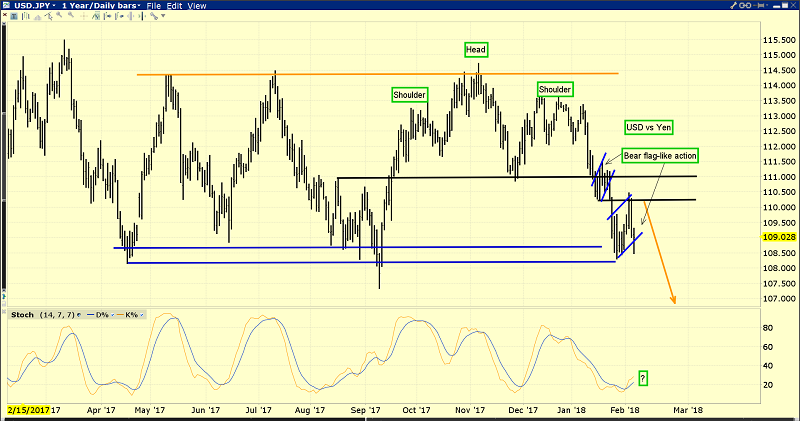Toggle the K% line checkbox
Image resolution: width=800 pixels, height=421 pixels.
coord(141,315)
